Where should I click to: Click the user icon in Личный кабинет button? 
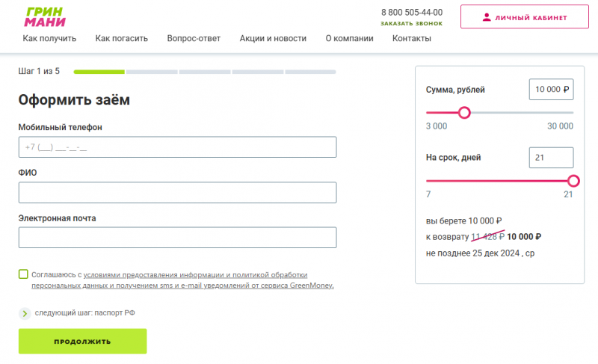coord(487,16)
